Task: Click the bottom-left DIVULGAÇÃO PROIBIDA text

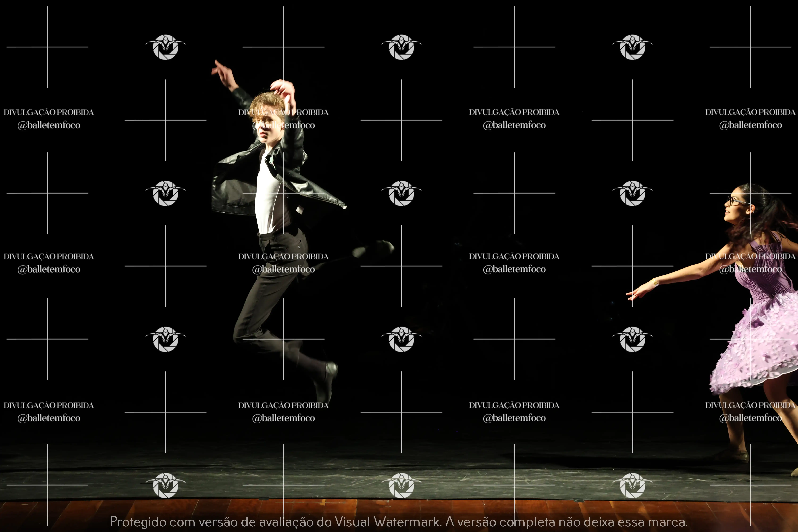Action: (49, 405)
